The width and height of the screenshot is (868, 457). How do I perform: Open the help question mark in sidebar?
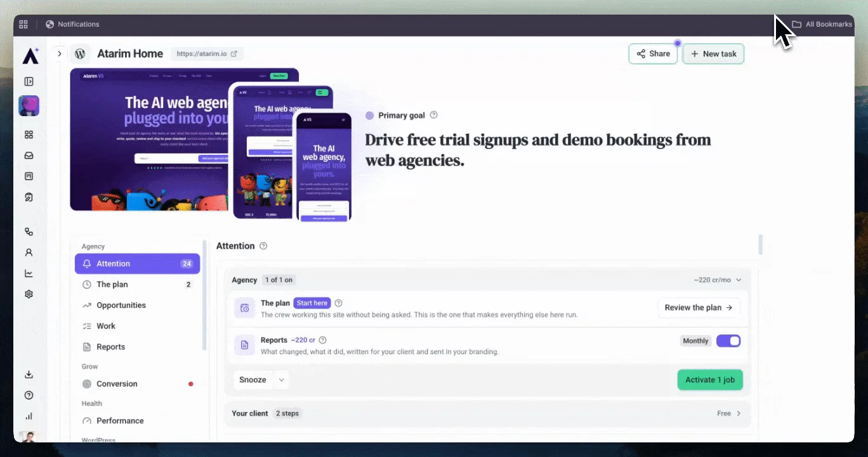coord(29,395)
